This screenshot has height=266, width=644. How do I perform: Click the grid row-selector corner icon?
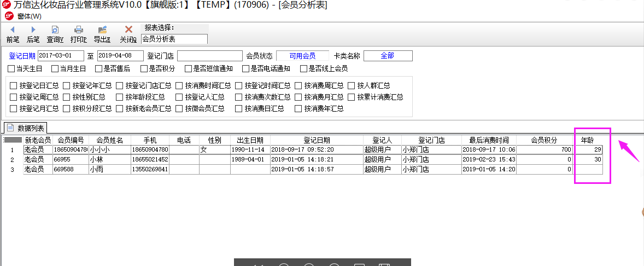click(13, 140)
